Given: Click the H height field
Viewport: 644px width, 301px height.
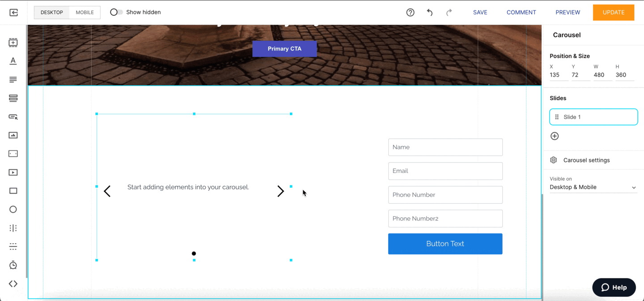Looking at the screenshot, I should tap(624, 75).
